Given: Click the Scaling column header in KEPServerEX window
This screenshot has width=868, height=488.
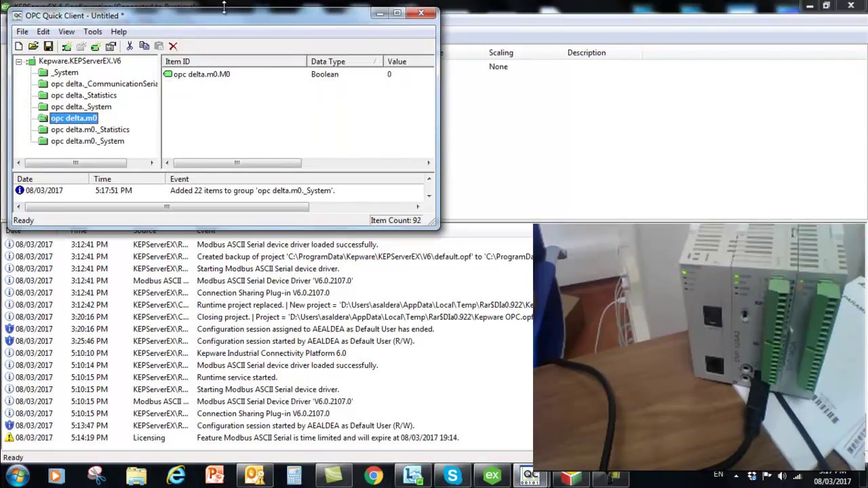Looking at the screenshot, I should [501, 53].
